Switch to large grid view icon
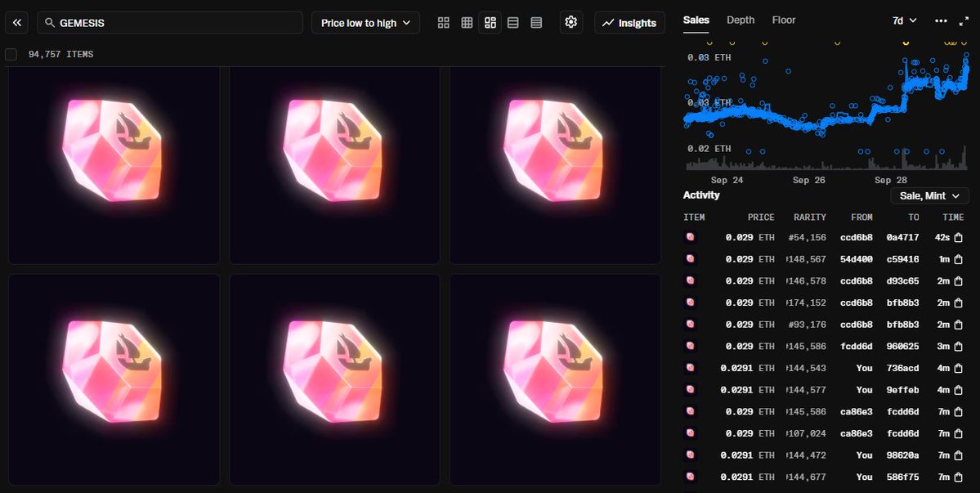 444,23
